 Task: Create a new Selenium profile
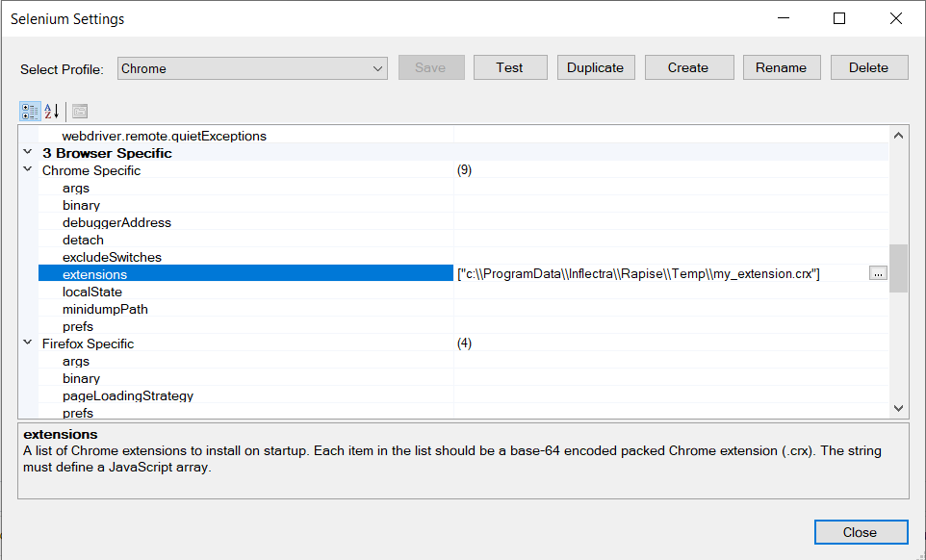pos(688,67)
